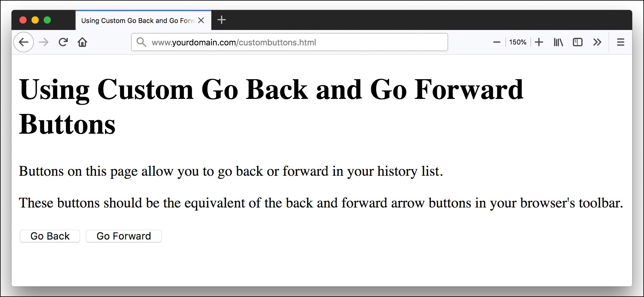Screen dimensions: 644x297
Task: Reload the current page
Action: pos(63,42)
